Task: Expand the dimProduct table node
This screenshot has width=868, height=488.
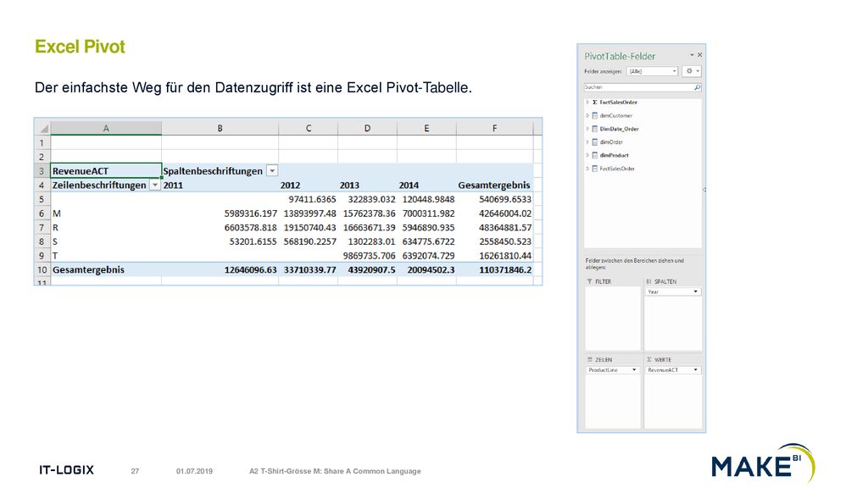Action: coord(587,156)
